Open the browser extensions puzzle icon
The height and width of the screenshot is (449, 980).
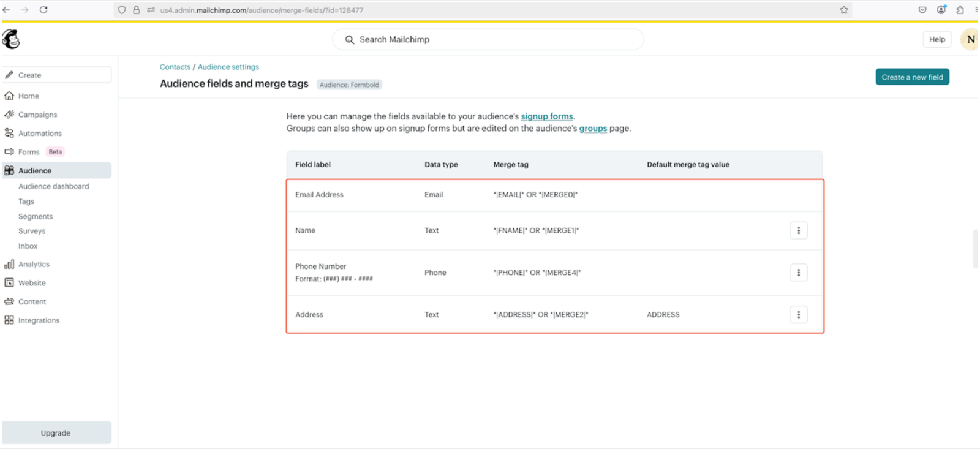[960, 10]
